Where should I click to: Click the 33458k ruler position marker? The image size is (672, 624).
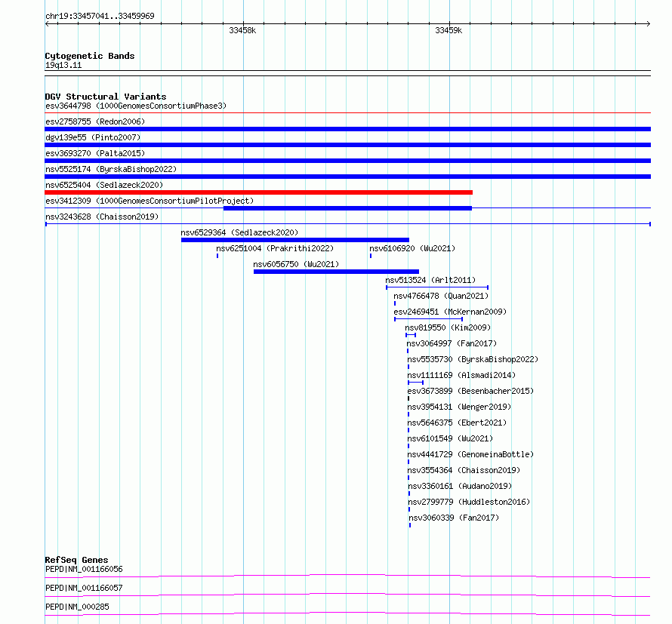coord(242,30)
